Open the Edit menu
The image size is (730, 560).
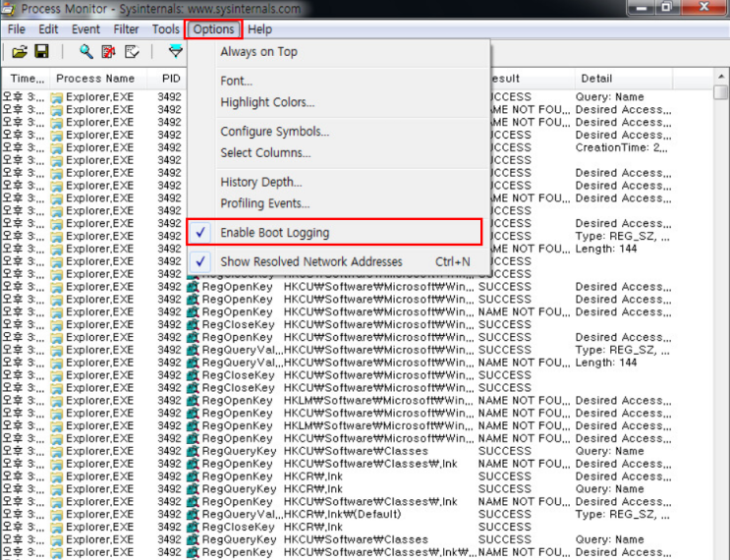(48, 29)
